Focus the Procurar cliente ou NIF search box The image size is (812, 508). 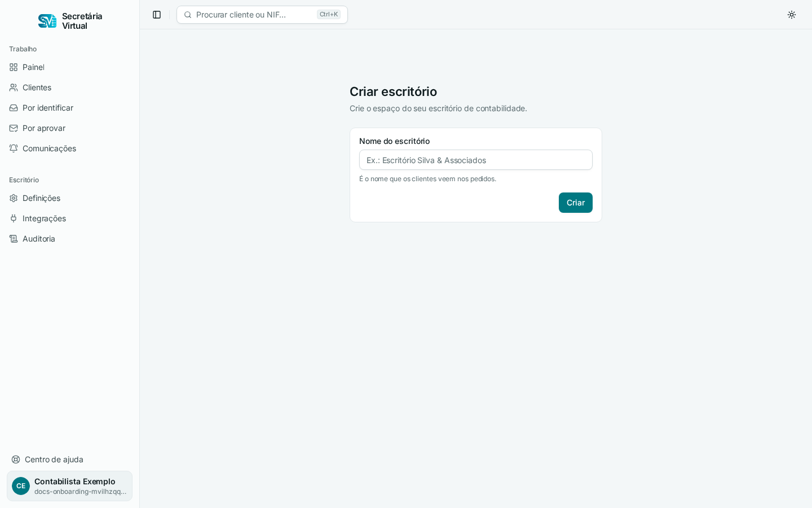[x=262, y=15]
